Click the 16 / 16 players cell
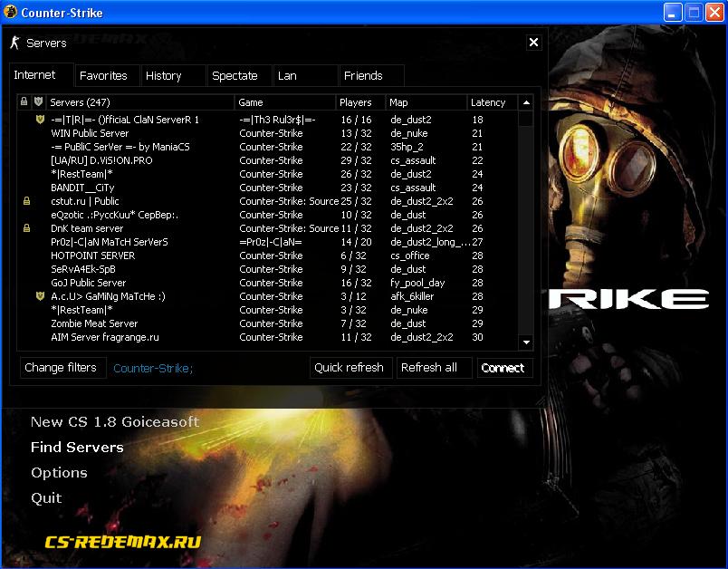Screen dimensions: 728x569 [x=356, y=120]
